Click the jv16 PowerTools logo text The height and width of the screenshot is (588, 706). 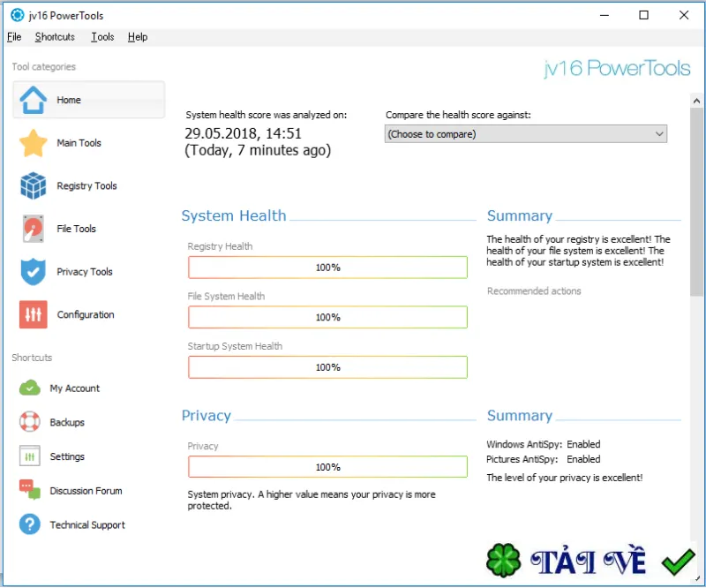pos(617,69)
